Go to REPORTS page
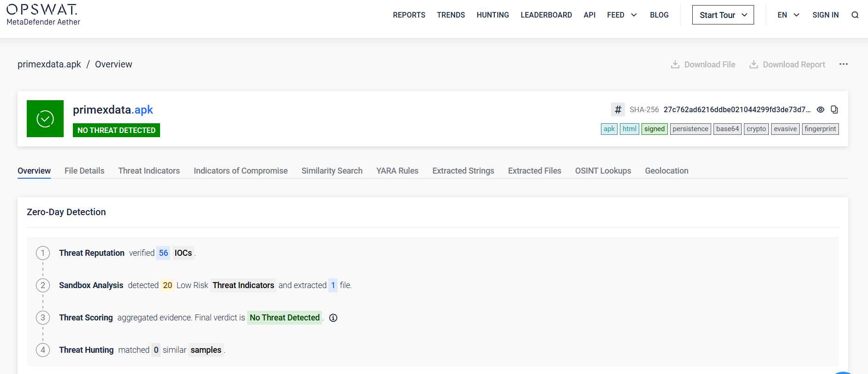Viewport: 868px width, 374px height. (409, 15)
